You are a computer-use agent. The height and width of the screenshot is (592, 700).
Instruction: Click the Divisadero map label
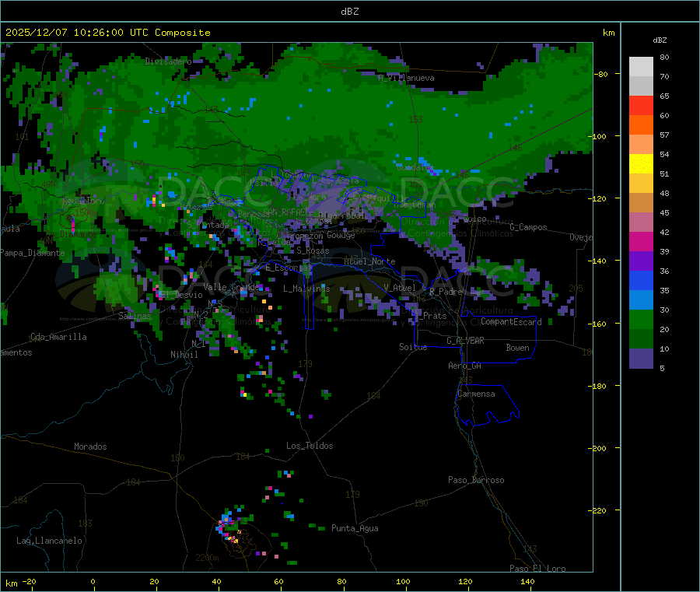click(x=168, y=61)
